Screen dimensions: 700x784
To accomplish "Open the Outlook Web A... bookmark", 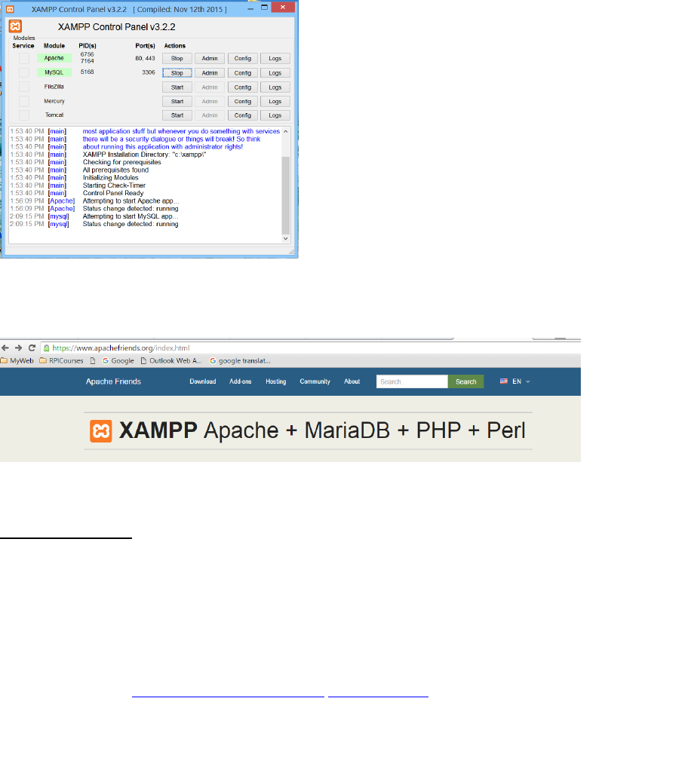I will click(171, 360).
